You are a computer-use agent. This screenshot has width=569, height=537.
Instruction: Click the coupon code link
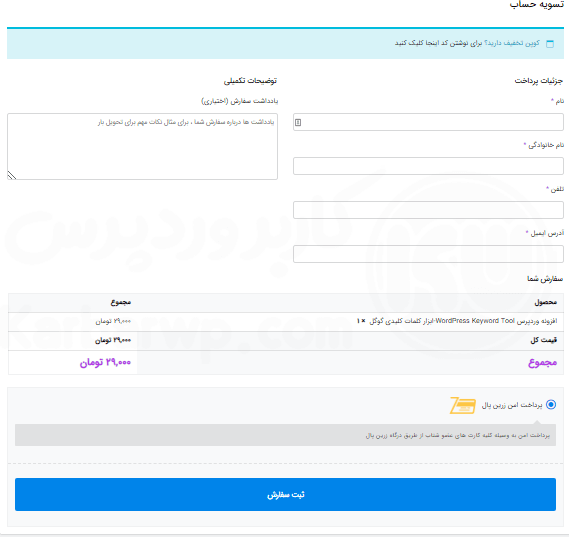tap(438, 43)
